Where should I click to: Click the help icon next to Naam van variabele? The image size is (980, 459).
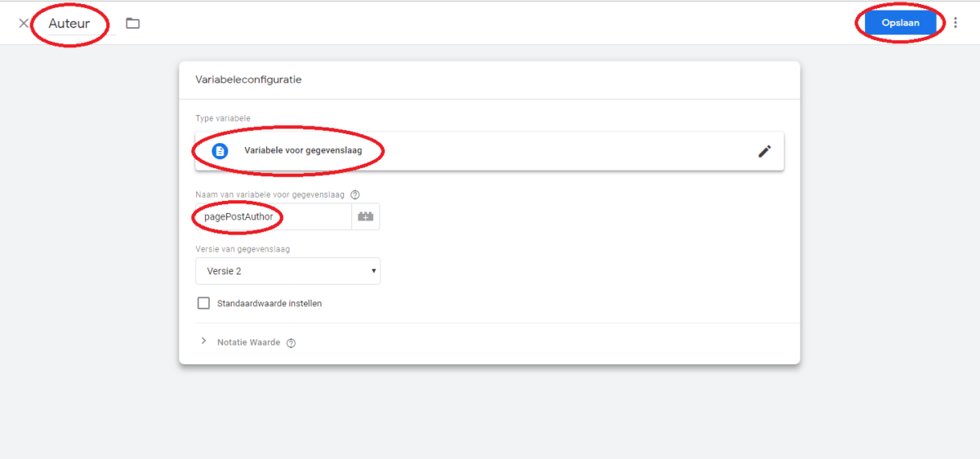point(354,194)
